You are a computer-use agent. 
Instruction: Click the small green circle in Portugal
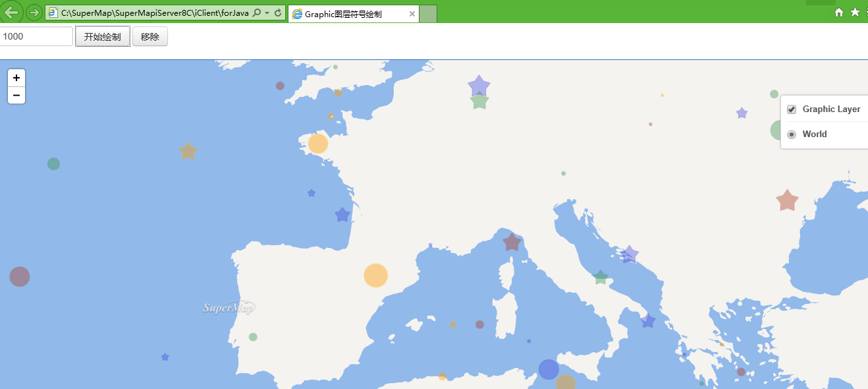[253, 337]
